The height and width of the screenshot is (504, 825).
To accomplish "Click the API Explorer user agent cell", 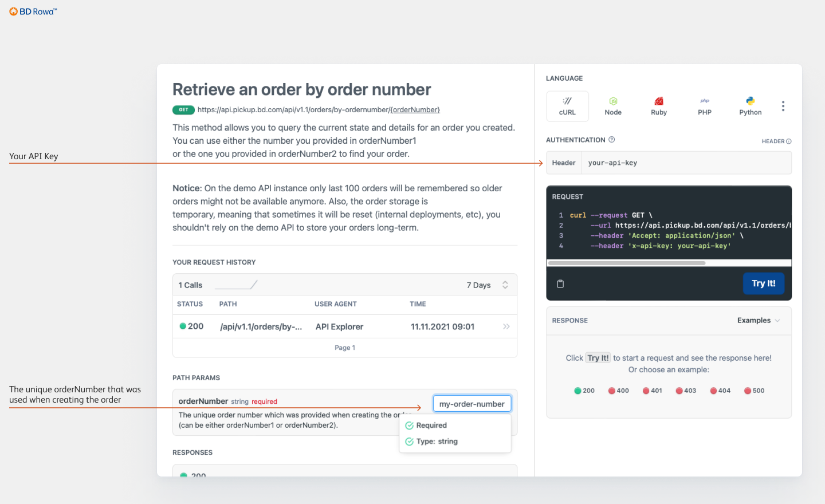I will [339, 326].
